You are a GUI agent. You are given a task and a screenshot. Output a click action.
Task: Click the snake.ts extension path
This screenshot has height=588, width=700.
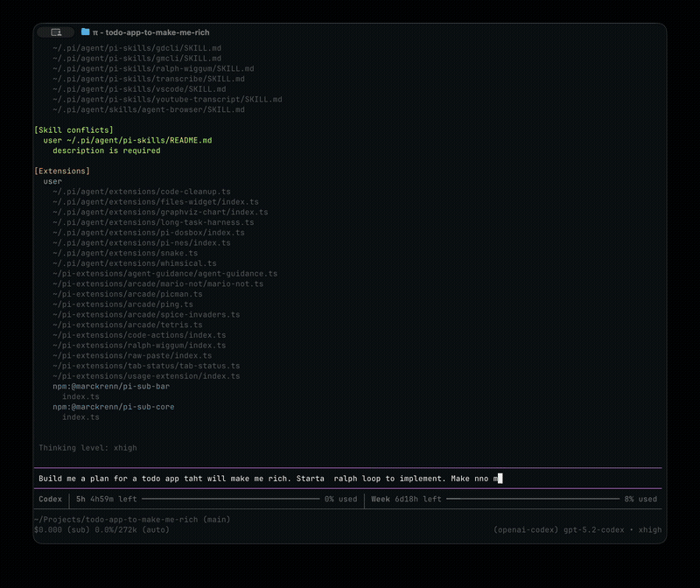coord(125,253)
